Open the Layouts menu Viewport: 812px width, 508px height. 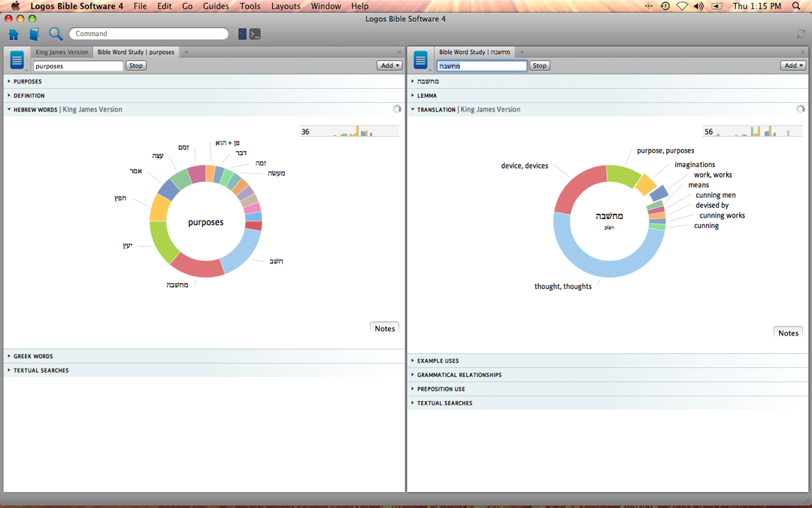286,6
